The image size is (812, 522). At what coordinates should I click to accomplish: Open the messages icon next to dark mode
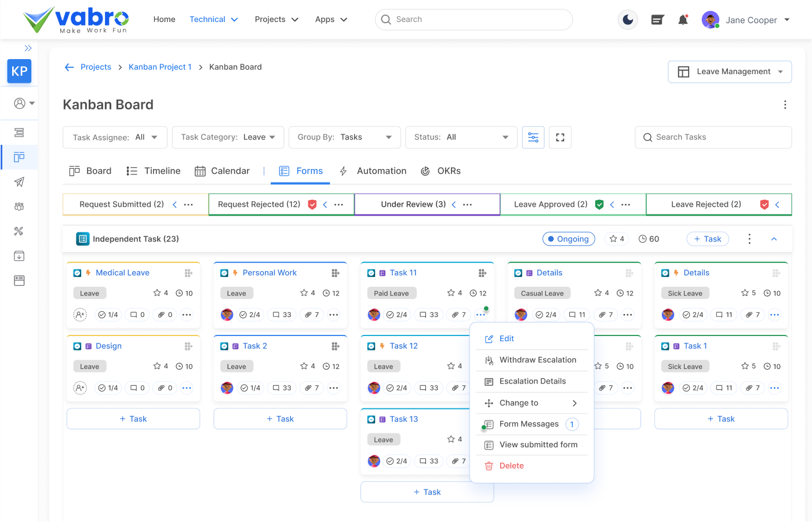[657, 19]
